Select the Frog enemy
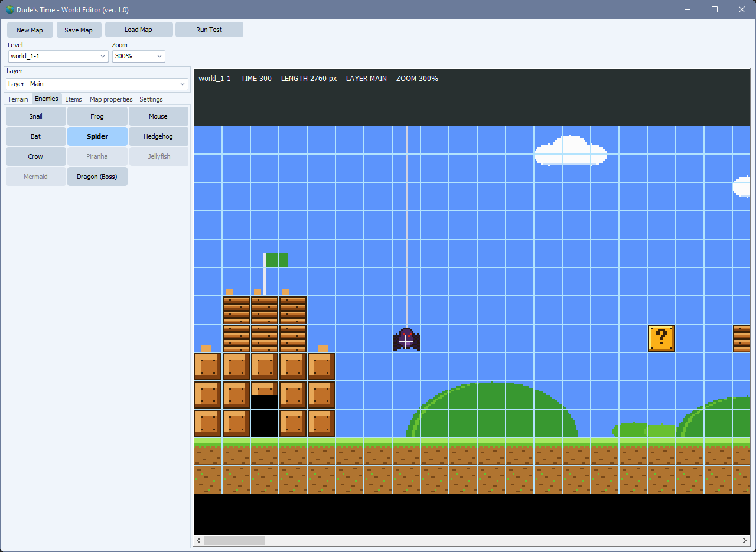Screen dimensions: 756x552 (x=97, y=116)
